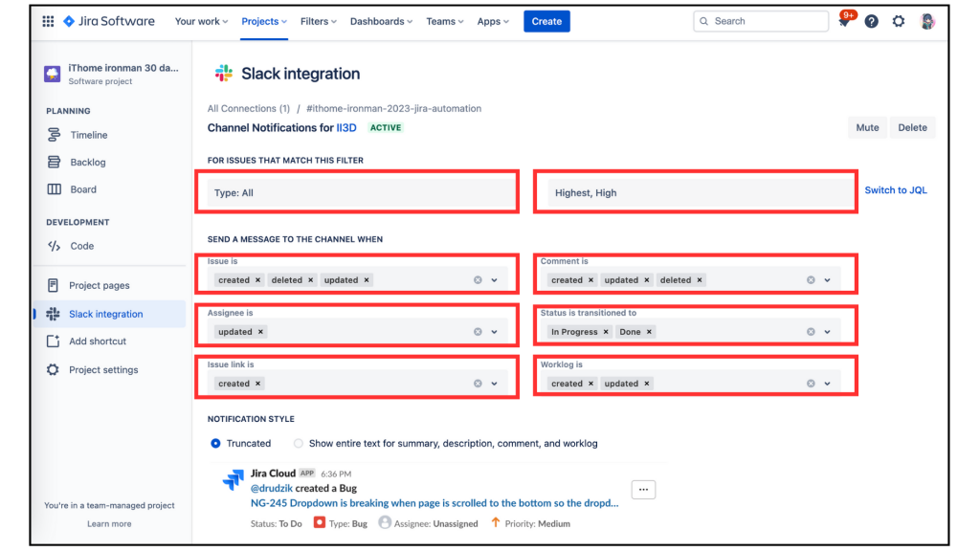Viewport: 980px width, 551px height.
Task: Open the Teams menu
Action: tap(445, 21)
